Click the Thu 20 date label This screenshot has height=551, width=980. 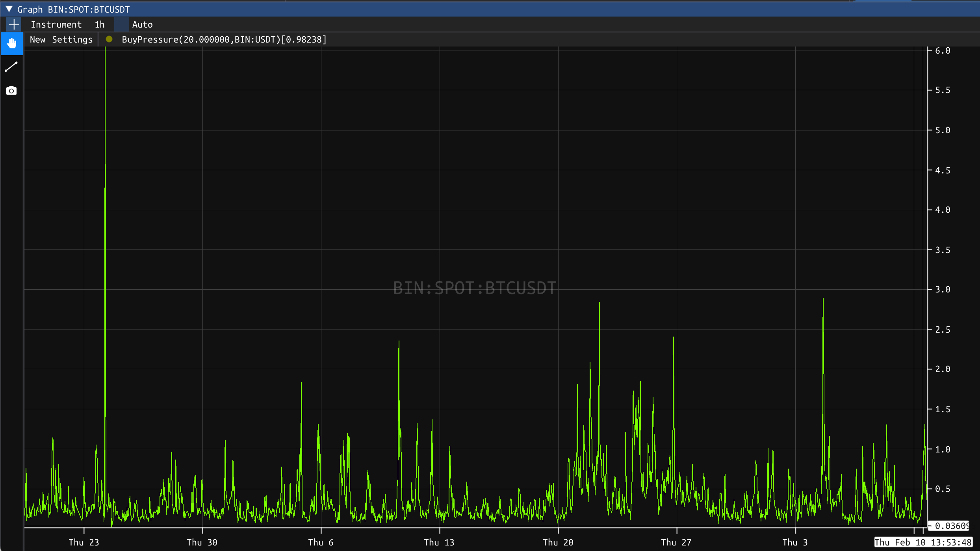click(x=558, y=542)
